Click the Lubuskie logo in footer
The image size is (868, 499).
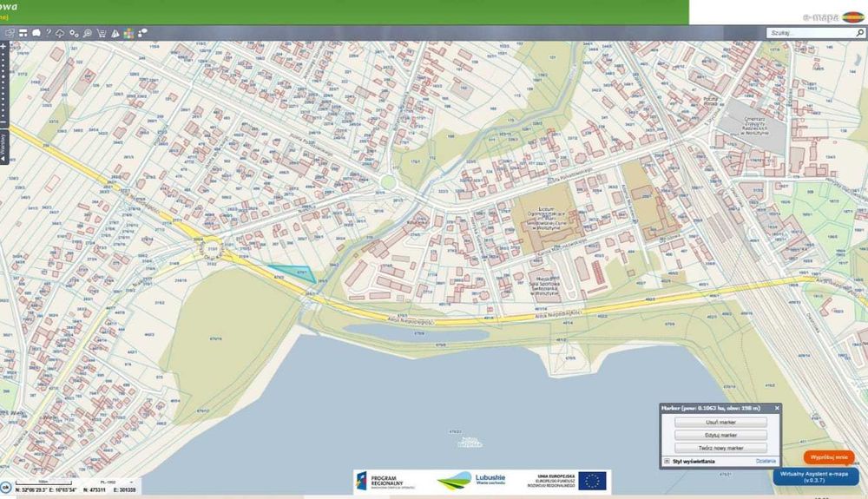472,480
